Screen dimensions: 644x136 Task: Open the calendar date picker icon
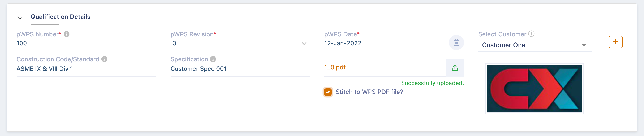point(456,42)
